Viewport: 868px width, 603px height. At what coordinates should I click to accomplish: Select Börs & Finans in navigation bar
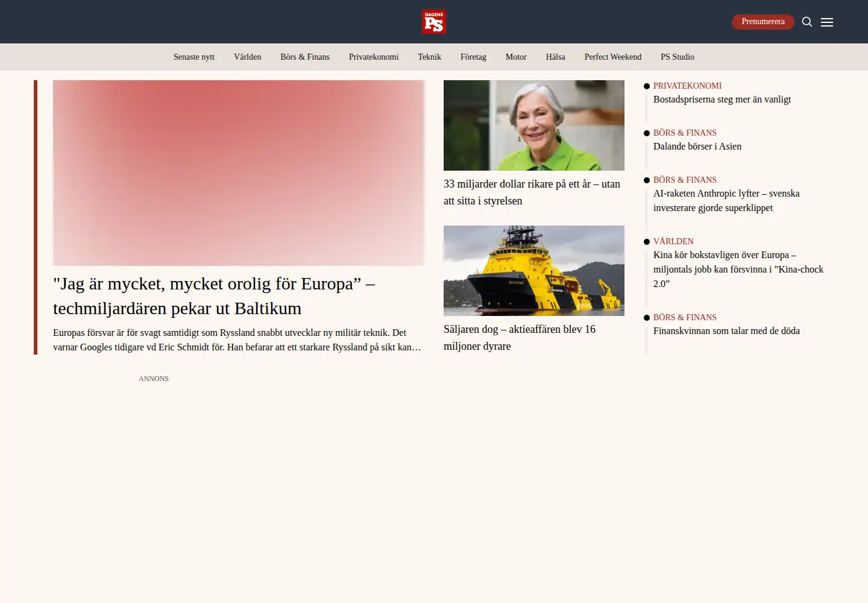point(305,57)
